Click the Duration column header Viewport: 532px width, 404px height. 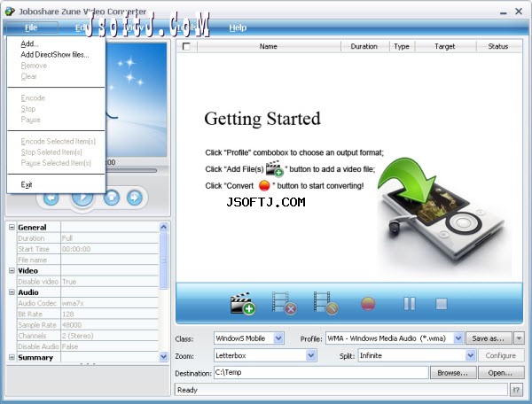pyautogui.click(x=364, y=46)
